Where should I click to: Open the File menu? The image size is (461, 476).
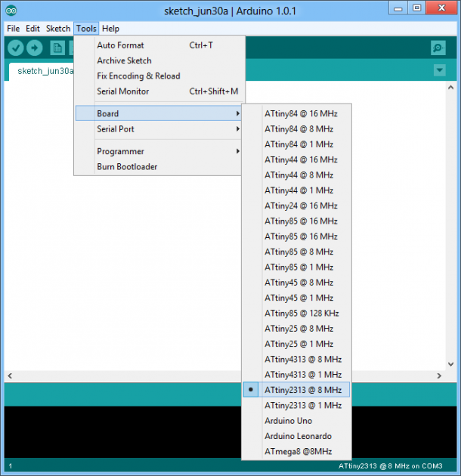click(13, 29)
